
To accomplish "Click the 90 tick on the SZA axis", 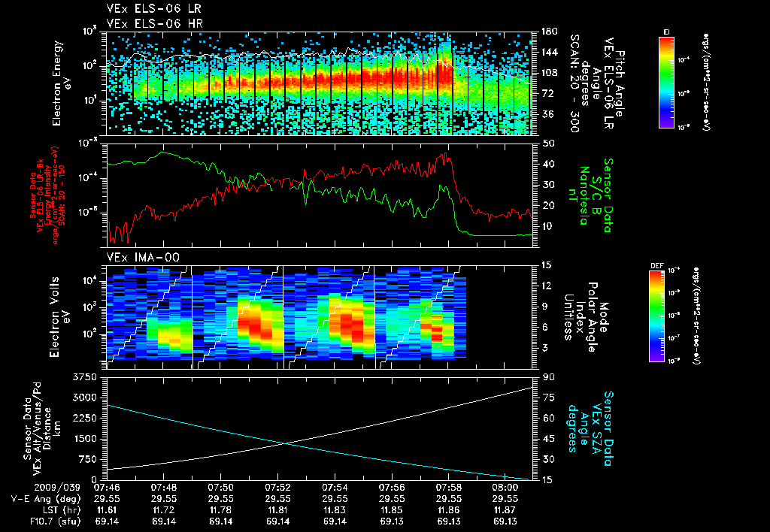I will 547,377.
